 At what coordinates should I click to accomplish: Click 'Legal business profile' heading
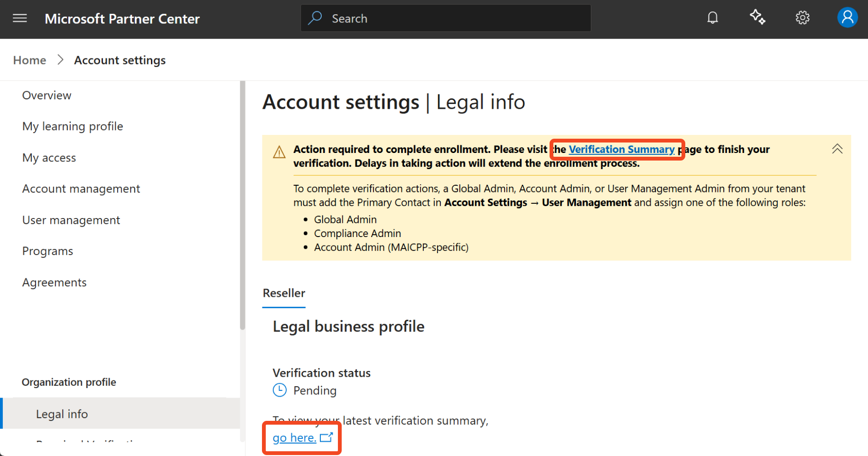[348, 327]
